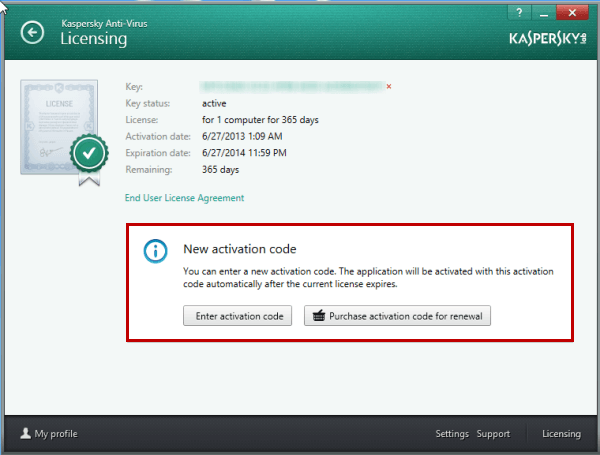
Task: Open the End User License Agreement link
Action: tap(184, 198)
